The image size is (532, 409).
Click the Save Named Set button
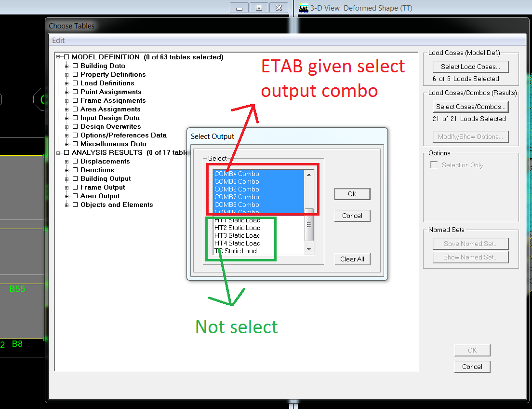(470, 244)
